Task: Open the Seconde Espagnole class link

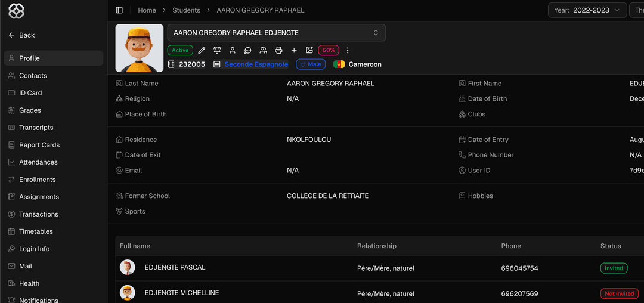Action: click(x=256, y=64)
